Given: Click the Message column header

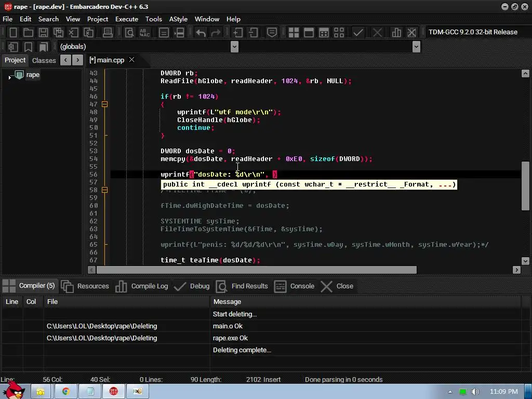Looking at the screenshot, I should 365,302.
